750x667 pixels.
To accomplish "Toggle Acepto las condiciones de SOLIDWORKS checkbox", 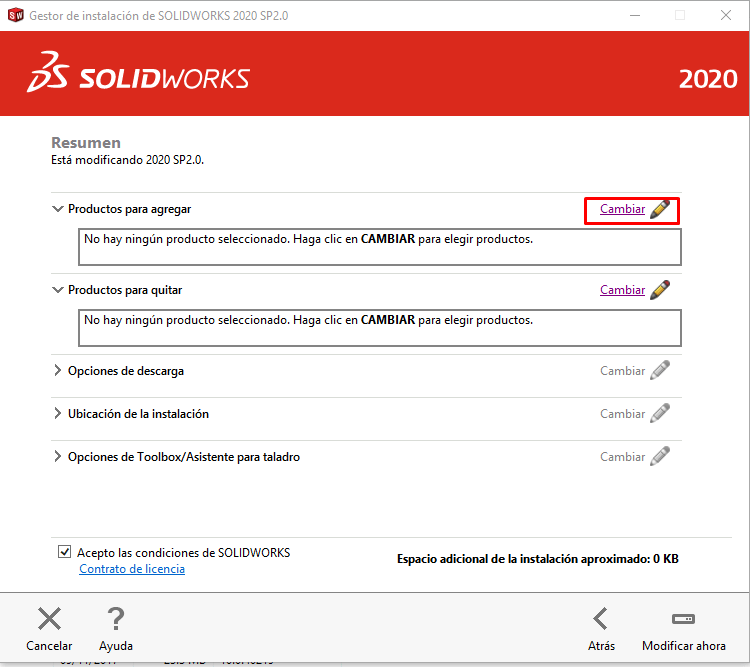I will click(65, 552).
